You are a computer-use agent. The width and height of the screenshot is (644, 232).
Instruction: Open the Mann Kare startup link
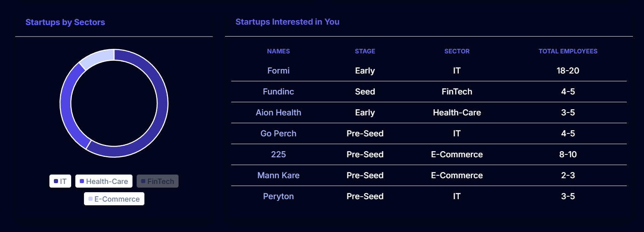pos(279,175)
